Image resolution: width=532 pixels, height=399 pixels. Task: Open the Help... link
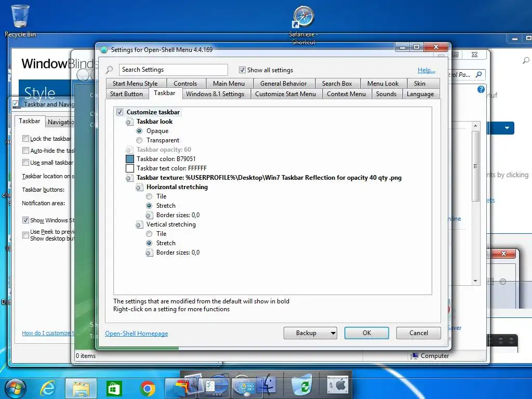(427, 70)
